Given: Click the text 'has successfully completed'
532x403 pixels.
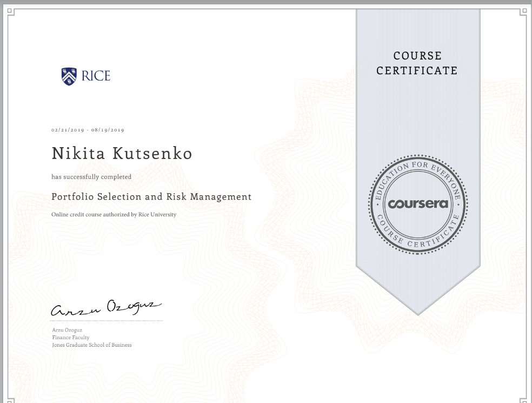Looking at the screenshot, I should [91, 177].
